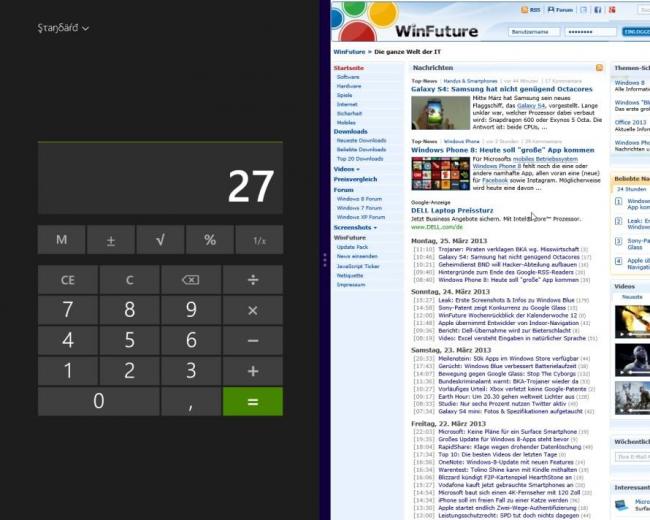
Task: Open Software in the WinFuture sidebar
Action: pyautogui.click(x=348, y=77)
